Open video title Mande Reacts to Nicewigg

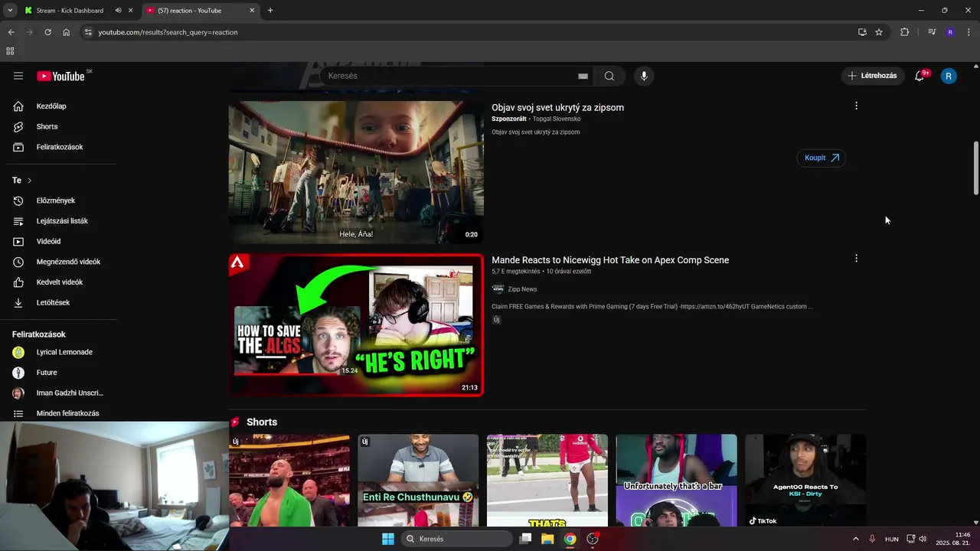610,260
